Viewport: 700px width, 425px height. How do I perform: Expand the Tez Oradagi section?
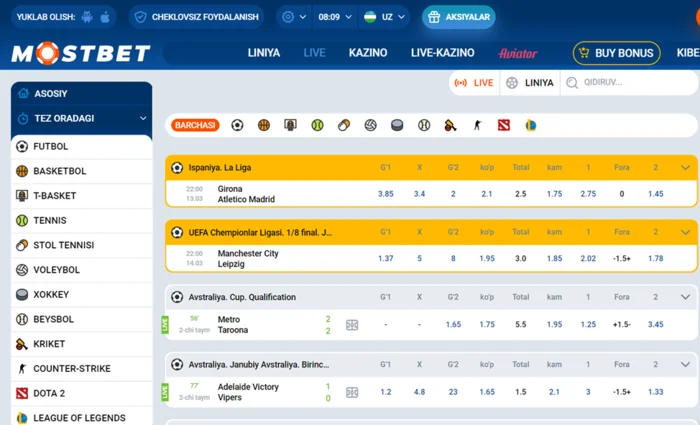click(x=81, y=118)
